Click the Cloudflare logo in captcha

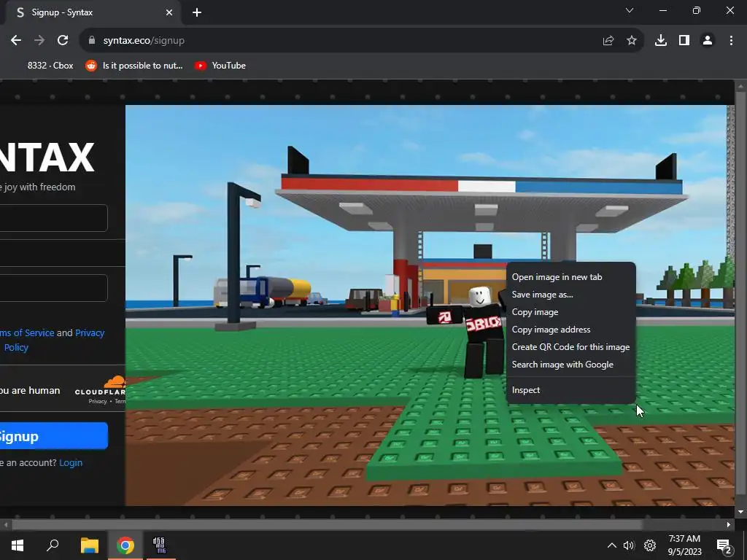(101, 386)
